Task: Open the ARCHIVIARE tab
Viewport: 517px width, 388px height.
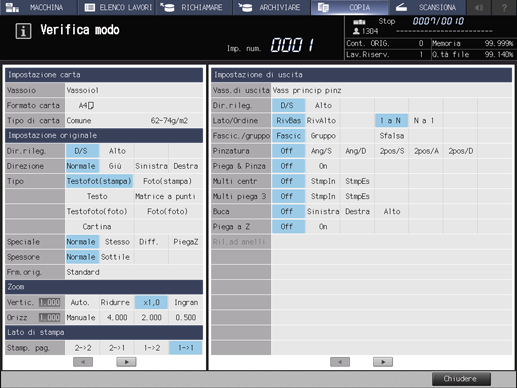Action: pos(271,7)
